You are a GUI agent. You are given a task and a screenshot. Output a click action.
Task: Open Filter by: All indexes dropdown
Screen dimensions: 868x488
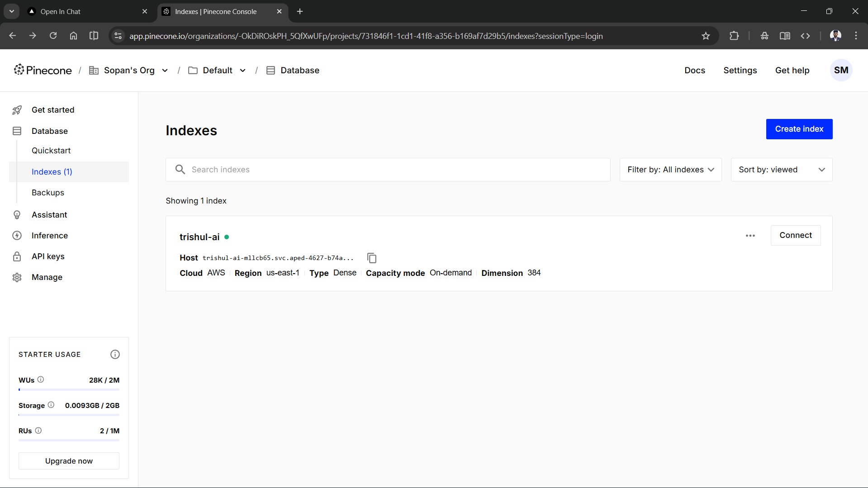click(670, 170)
